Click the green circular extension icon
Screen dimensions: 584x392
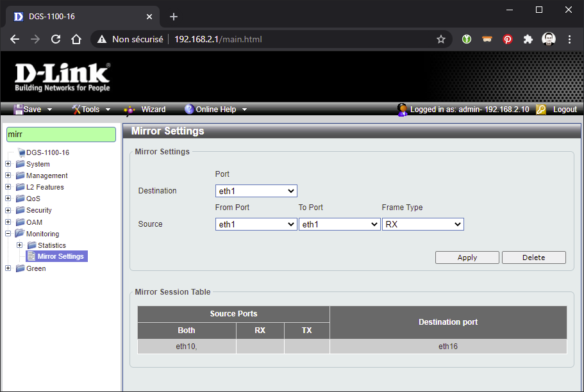pos(466,39)
